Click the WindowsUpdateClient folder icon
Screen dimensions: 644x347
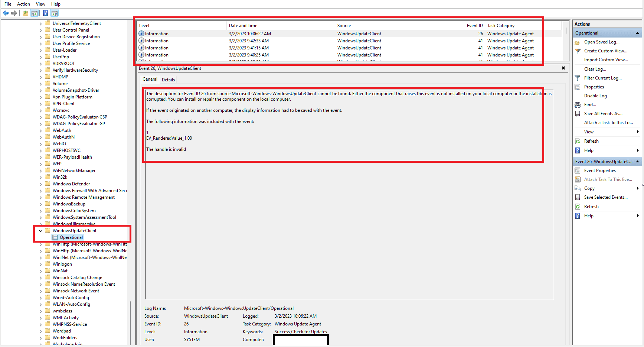[x=48, y=230]
